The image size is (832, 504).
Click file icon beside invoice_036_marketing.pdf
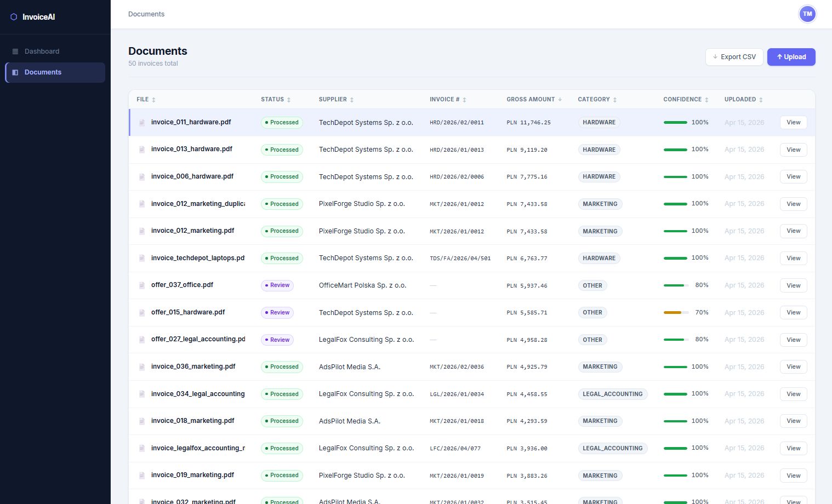click(142, 367)
